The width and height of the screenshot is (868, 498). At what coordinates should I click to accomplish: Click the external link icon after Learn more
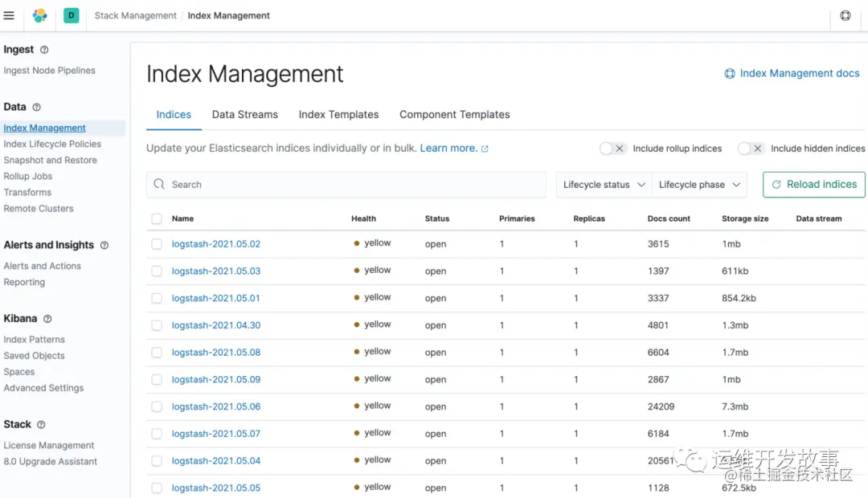pos(485,149)
